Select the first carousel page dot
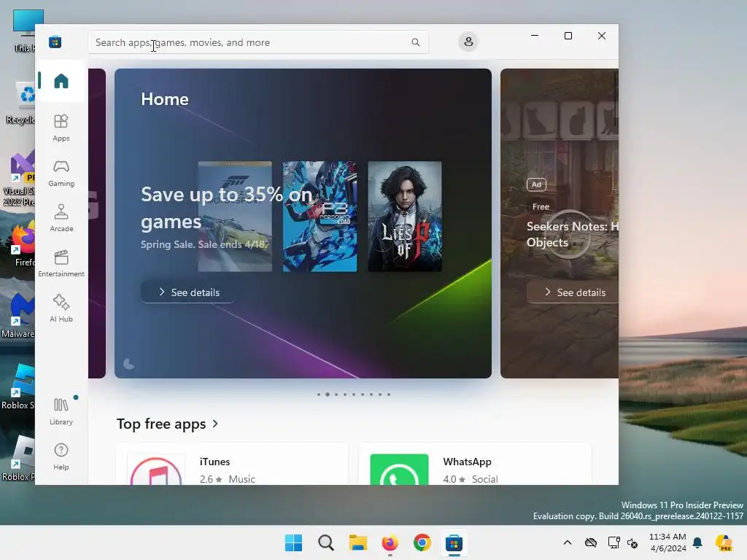747x560 pixels. [x=318, y=394]
